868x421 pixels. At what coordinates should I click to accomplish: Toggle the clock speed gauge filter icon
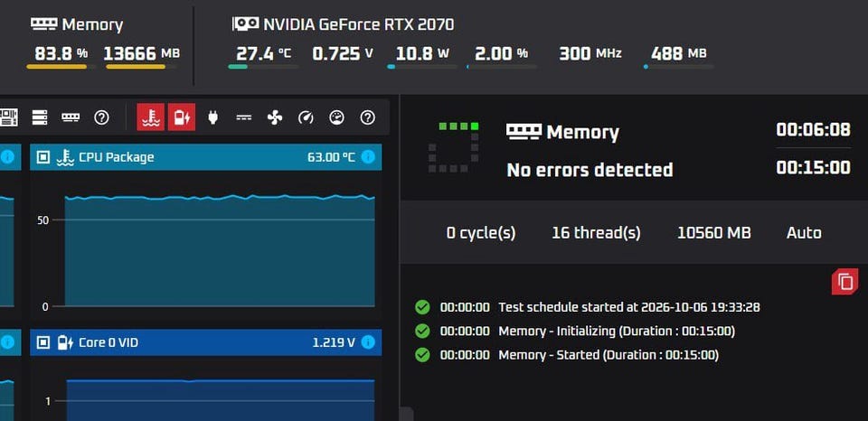pos(306,117)
